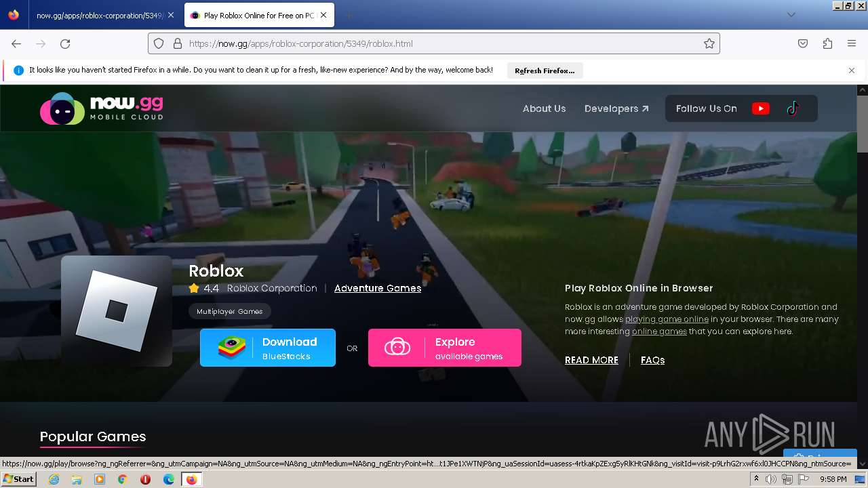Click the Explore available games button
Viewport: 868px width, 488px height.
[445, 348]
